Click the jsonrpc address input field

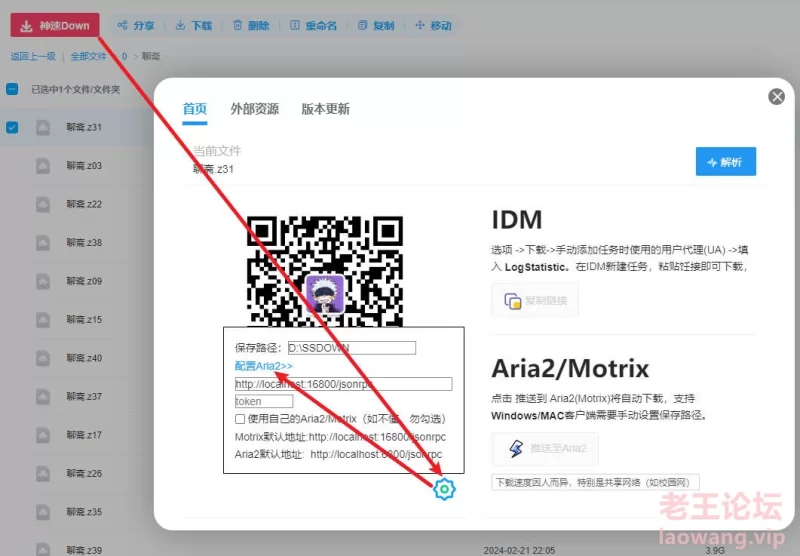point(343,384)
